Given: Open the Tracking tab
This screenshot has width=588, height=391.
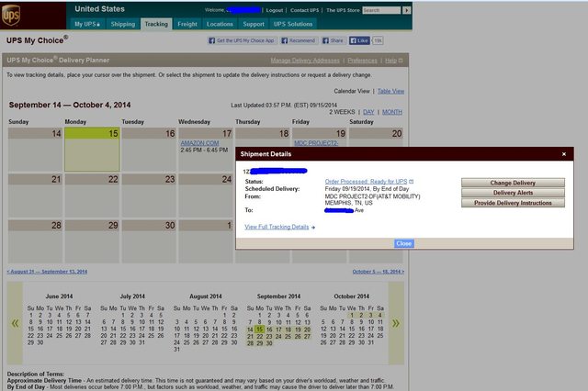Looking at the screenshot, I should tap(156, 24).
